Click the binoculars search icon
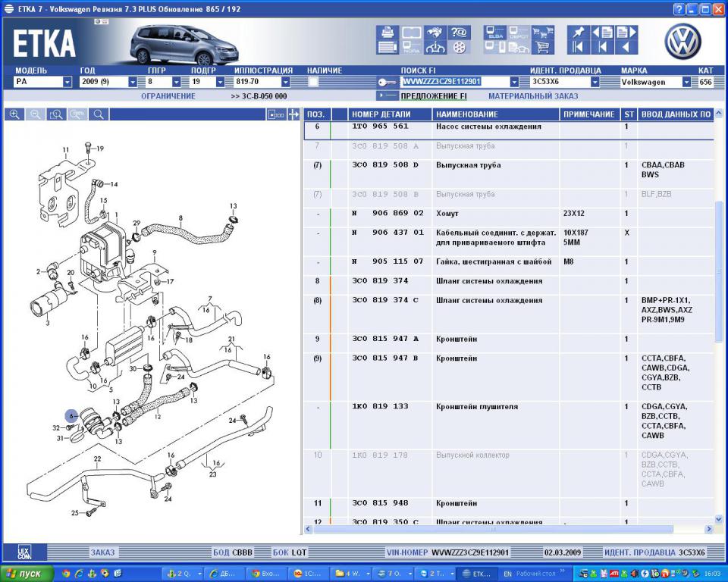This screenshot has height=582, width=728. [x=435, y=33]
